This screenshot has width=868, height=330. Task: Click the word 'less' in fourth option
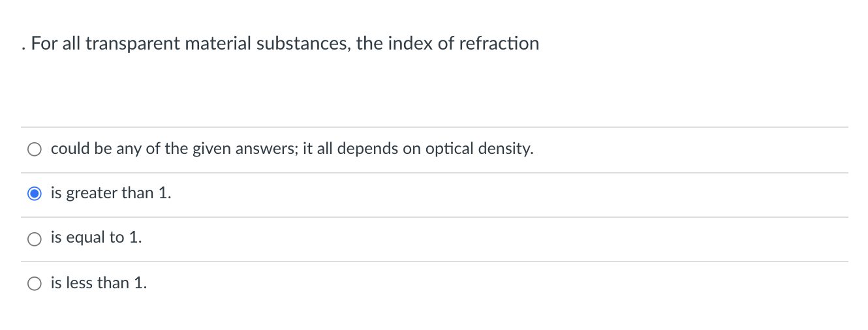[80, 282]
